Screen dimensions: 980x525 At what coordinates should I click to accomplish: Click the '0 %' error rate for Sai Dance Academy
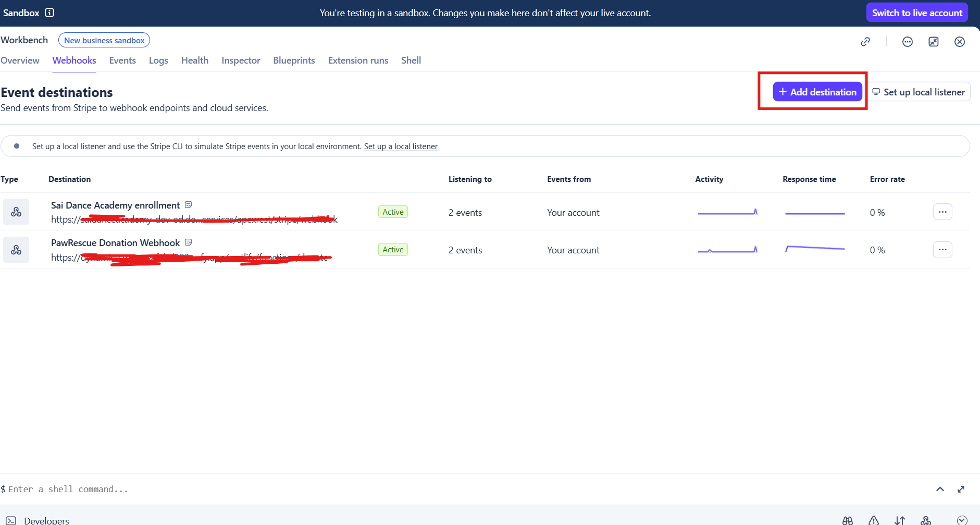point(877,213)
